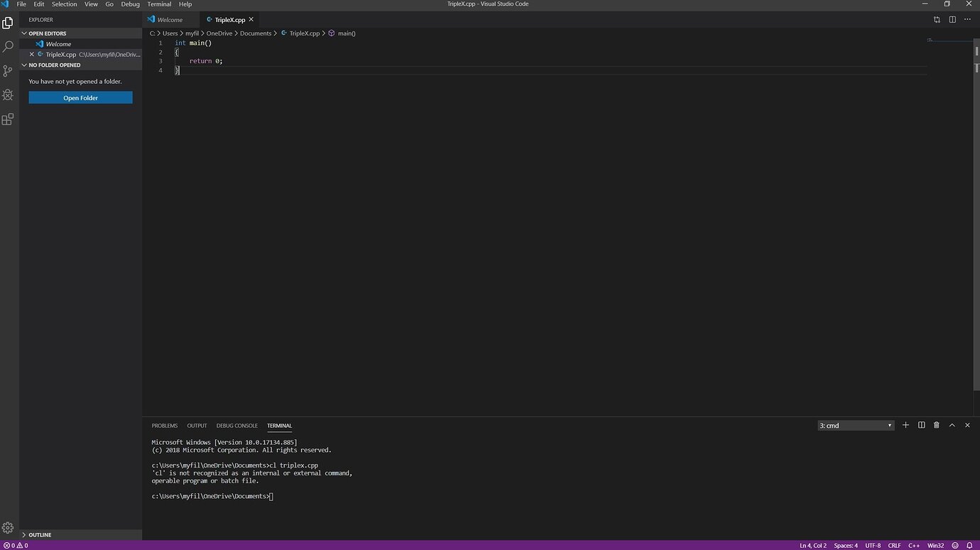
Task: Open the Explorer view in activity bar
Action: tap(8, 23)
